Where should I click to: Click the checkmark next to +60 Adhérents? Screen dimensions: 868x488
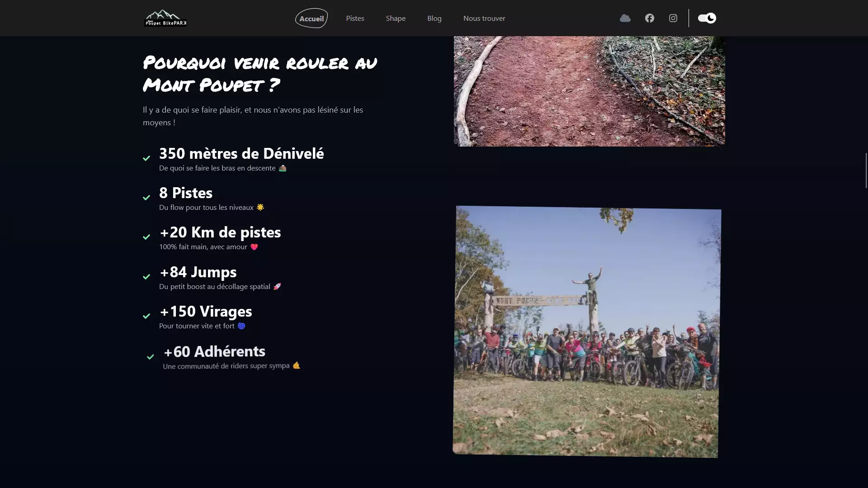point(151,357)
